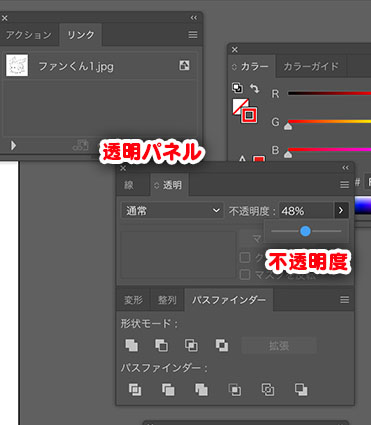
Task: Select the パスファインダー tab
Action: (229, 300)
